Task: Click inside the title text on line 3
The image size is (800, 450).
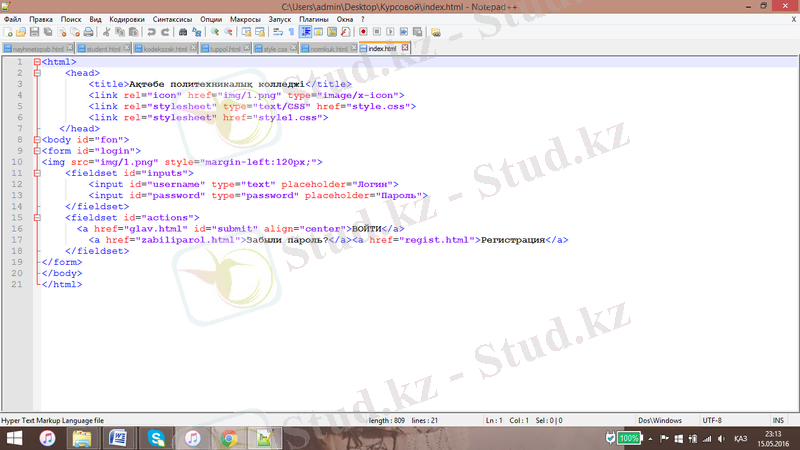Action: pos(216,84)
